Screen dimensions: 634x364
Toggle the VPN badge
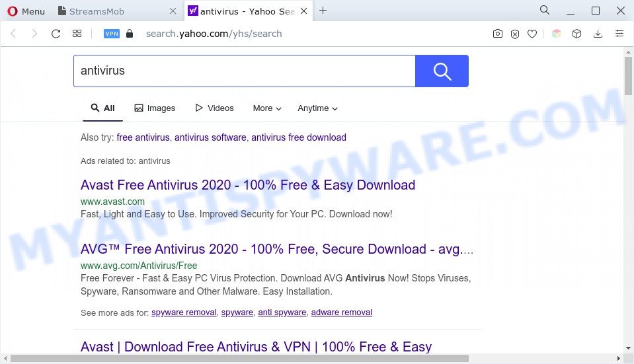[112, 34]
